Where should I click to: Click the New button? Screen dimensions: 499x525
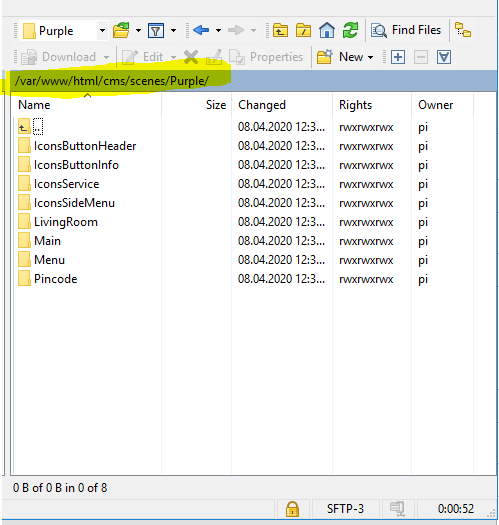tap(345, 57)
